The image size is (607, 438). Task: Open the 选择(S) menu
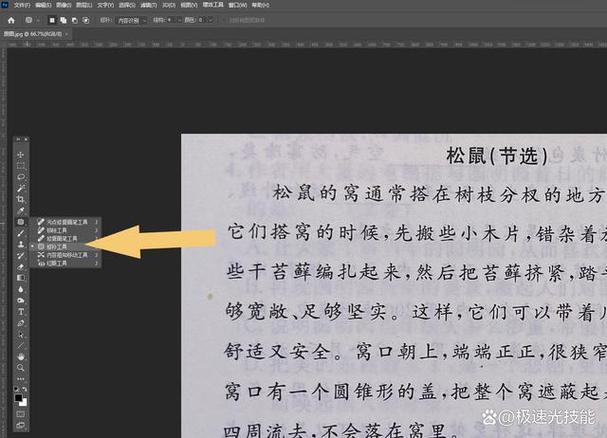point(127,5)
